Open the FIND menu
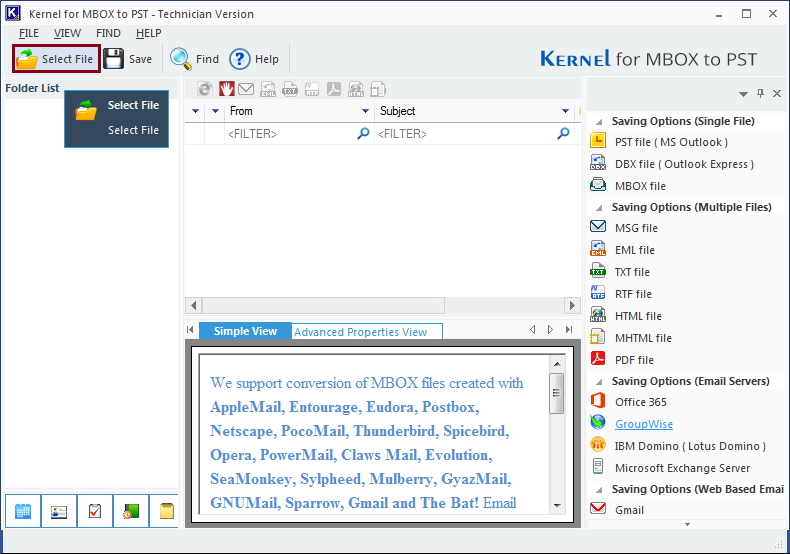 108,33
